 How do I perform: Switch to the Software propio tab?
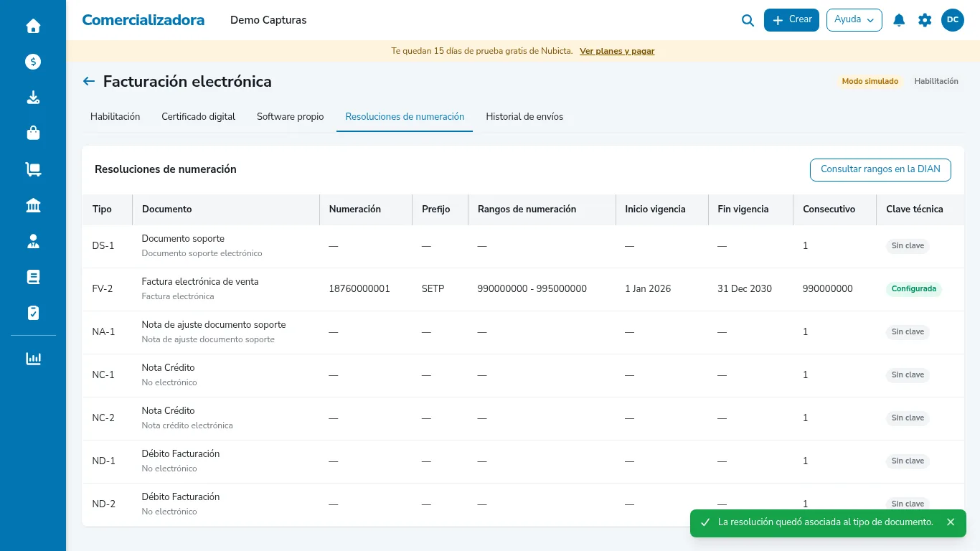point(290,117)
